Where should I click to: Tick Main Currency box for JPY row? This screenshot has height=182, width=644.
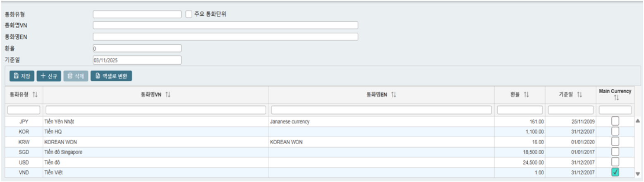[x=615, y=121]
